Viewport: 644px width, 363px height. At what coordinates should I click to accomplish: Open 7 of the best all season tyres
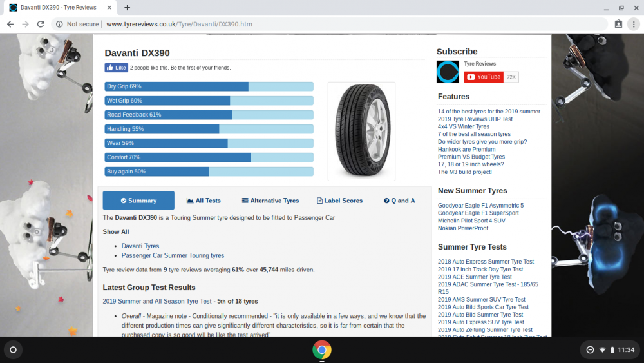(474, 134)
